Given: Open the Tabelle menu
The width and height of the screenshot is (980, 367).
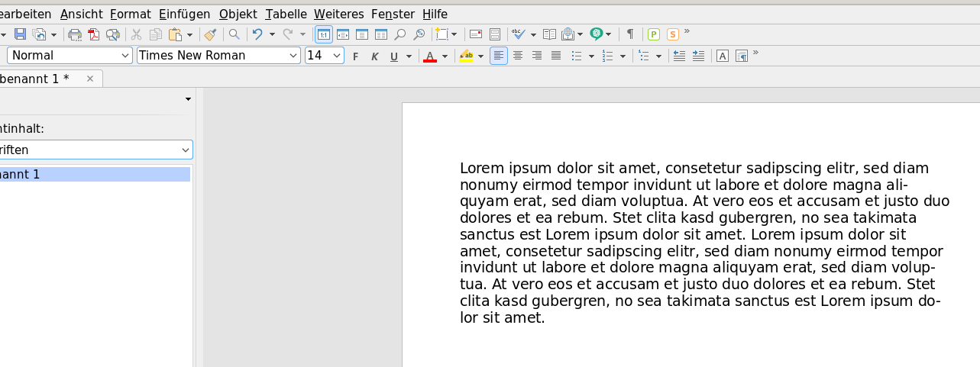Looking at the screenshot, I should [x=286, y=14].
